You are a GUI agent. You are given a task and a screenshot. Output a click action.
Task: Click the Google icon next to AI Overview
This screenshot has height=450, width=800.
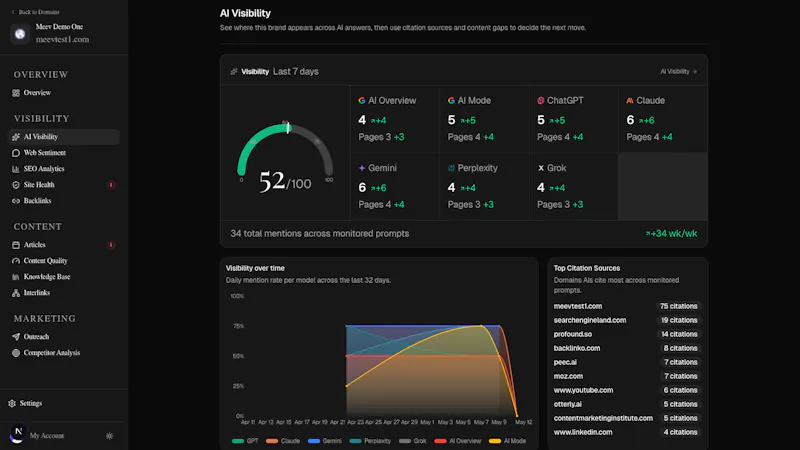(x=362, y=101)
